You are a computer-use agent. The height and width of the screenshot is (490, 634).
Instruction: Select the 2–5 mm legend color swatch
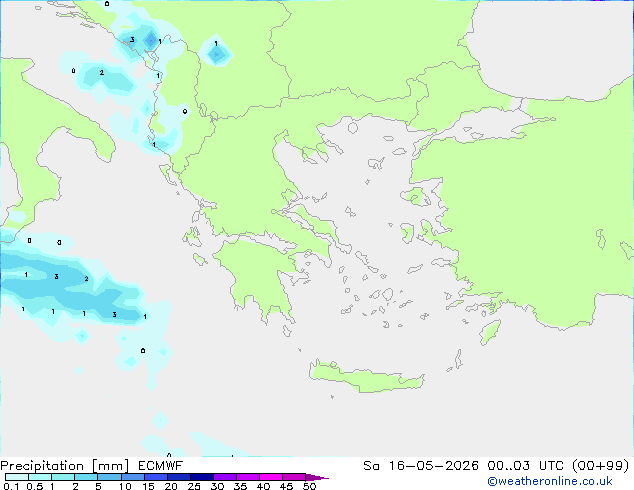coord(86,477)
